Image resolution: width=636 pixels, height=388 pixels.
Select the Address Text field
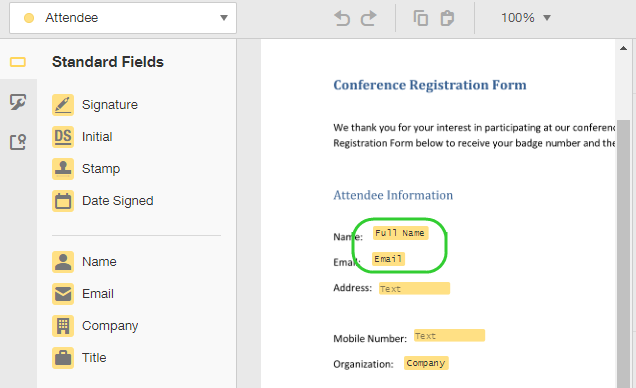[414, 288]
